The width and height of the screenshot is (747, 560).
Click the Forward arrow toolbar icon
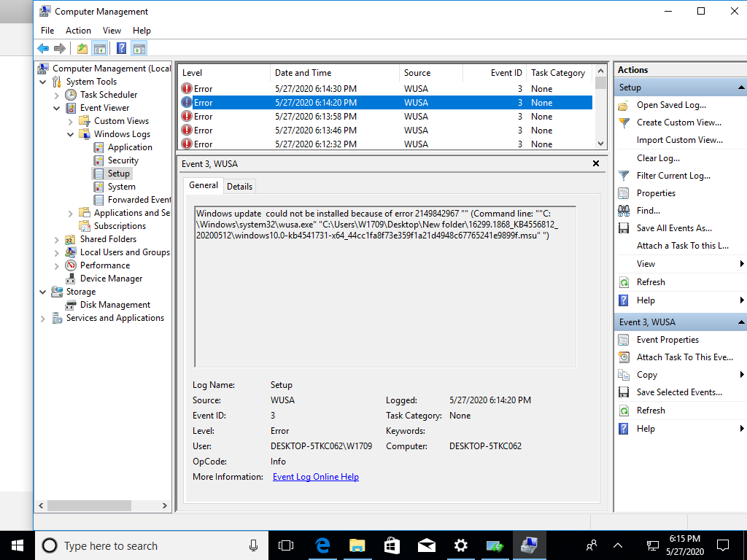click(60, 48)
